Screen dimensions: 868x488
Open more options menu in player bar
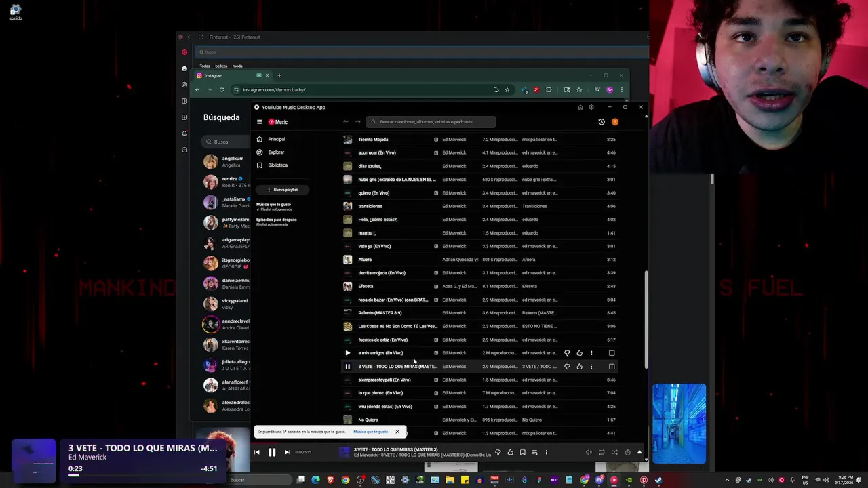(546, 452)
